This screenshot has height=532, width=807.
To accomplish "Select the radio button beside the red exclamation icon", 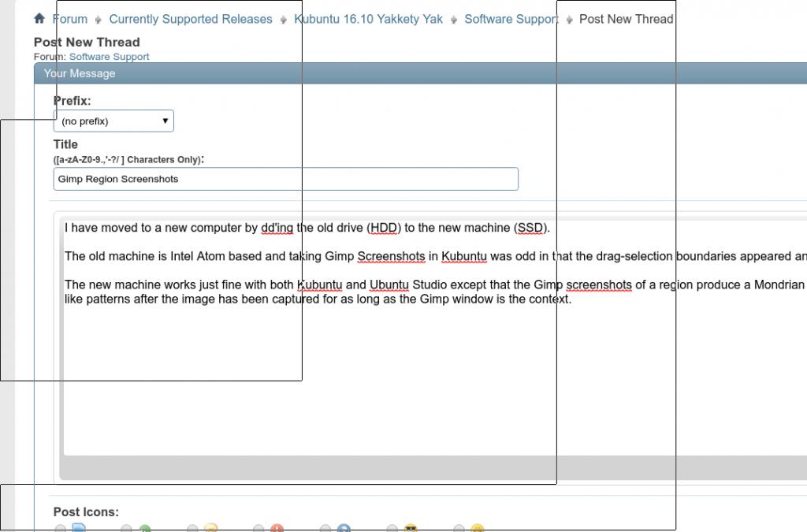I will (x=258, y=530).
